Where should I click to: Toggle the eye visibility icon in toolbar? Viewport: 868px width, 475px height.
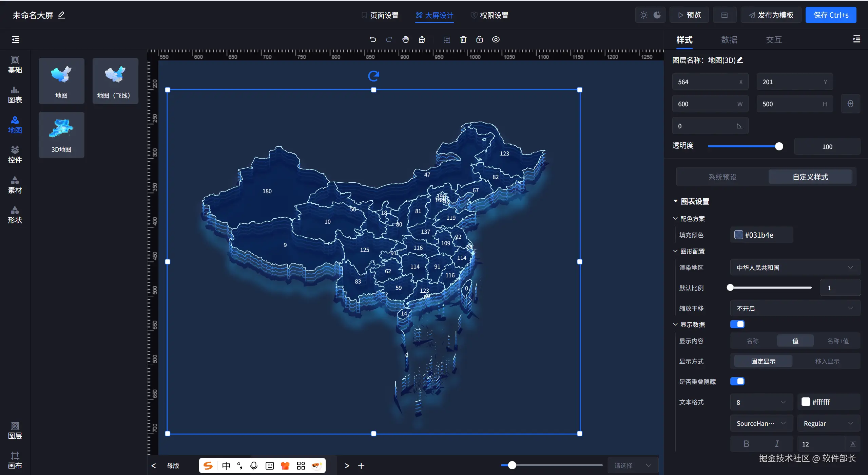(x=496, y=39)
